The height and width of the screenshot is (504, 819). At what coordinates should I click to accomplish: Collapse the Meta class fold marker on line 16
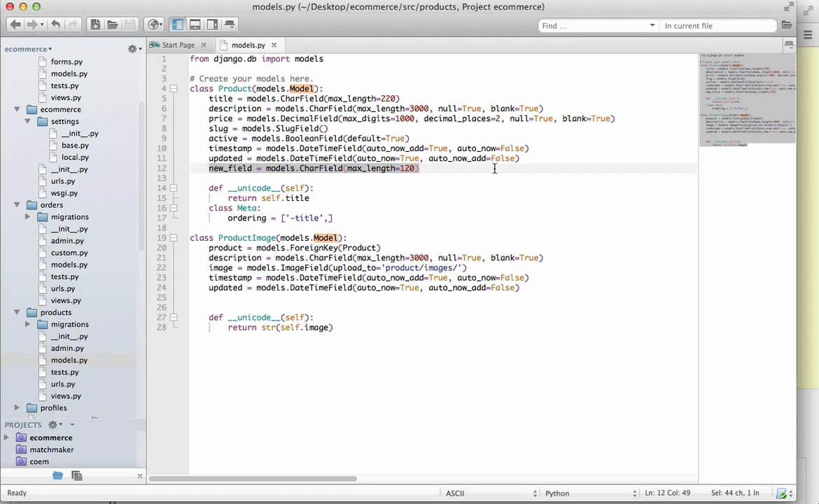(x=174, y=208)
